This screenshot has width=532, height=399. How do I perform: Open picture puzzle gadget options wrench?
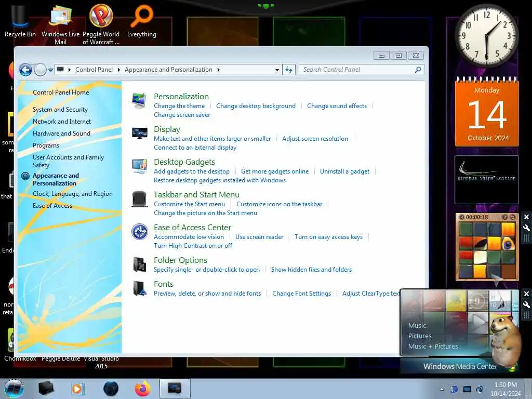(527, 228)
